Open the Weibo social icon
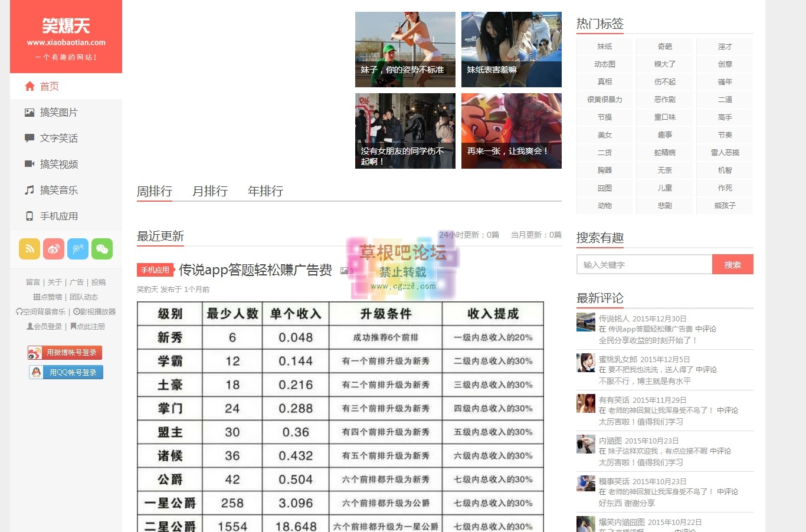Screen dimensions: 806x532 click(x=54, y=249)
